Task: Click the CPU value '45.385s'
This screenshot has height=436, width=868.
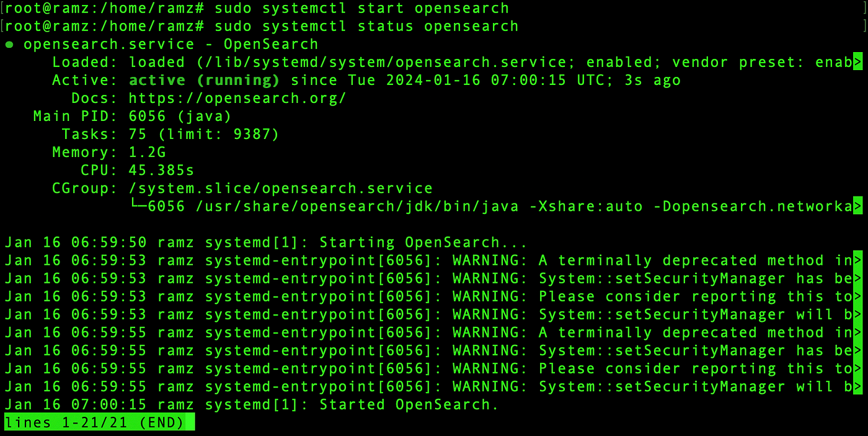Action: click(161, 171)
